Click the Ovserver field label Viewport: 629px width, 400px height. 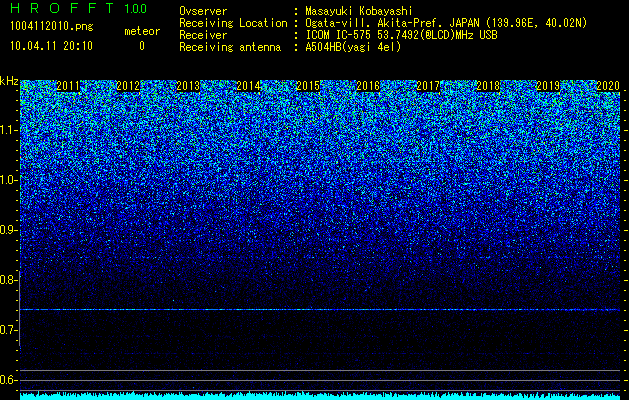pos(203,11)
